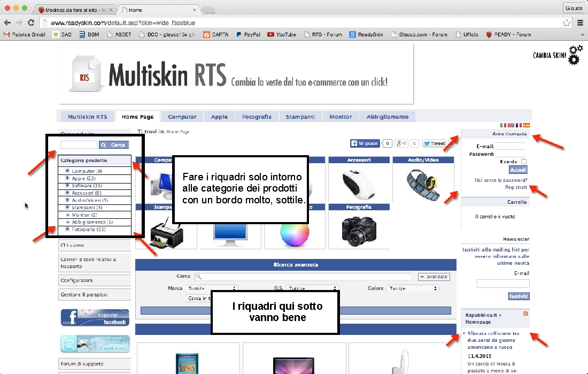Click the Tweet button
Viewport: 588px width, 374px height.
pyautogui.click(x=434, y=143)
